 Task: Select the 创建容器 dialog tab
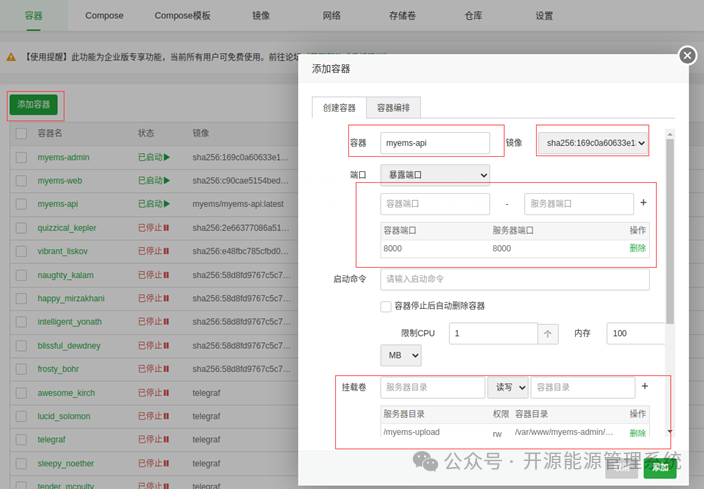[x=339, y=108]
